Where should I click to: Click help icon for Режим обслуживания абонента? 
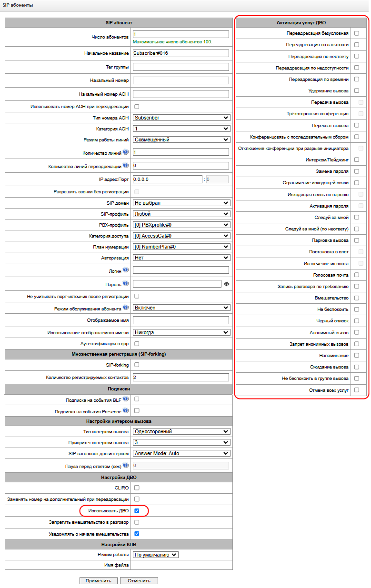click(x=126, y=308)
